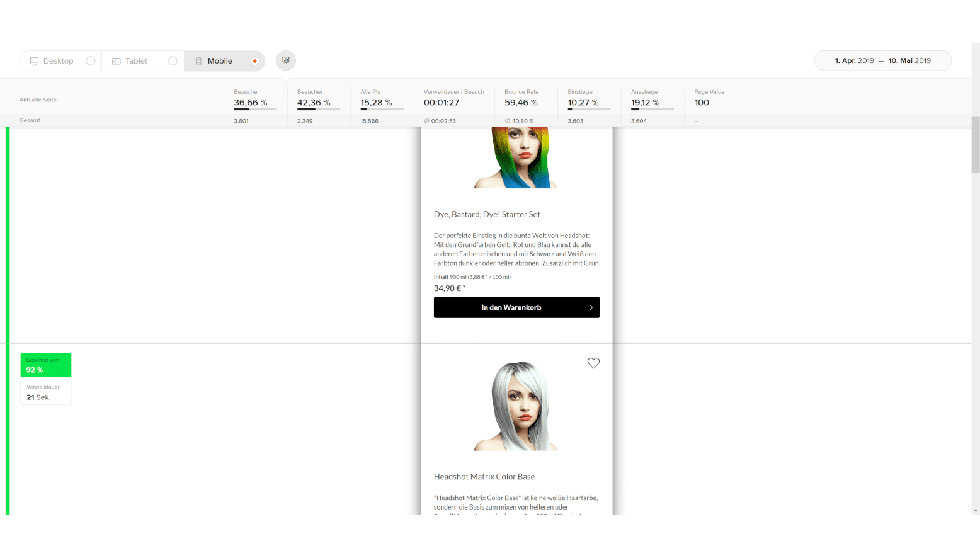The height and width of the screenshot is (558, 980).
Task: Click the Page Value 100 metric
Action: click(709, 98)
